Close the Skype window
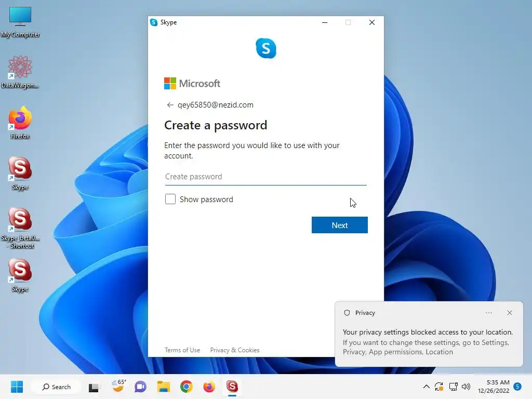The width and height of the screenshot is (532, 399). (372, 22)
